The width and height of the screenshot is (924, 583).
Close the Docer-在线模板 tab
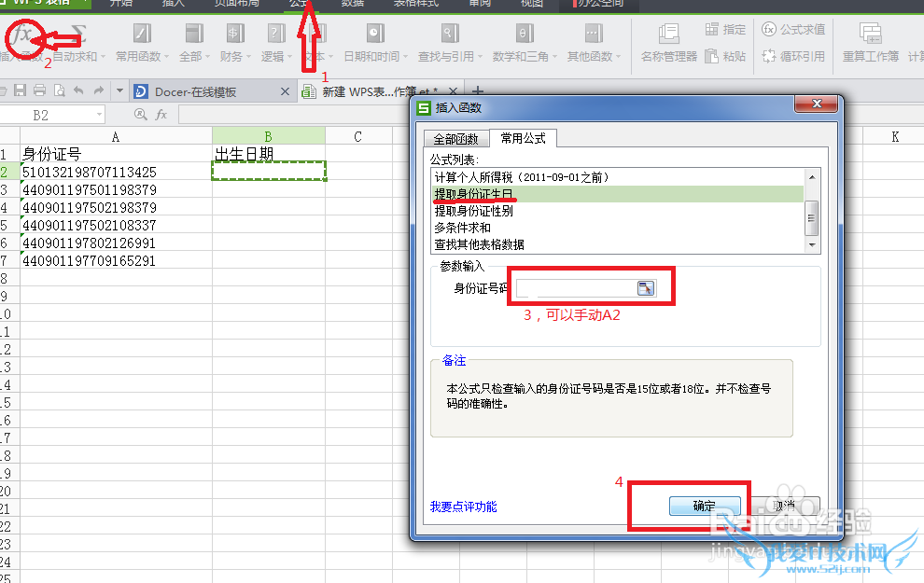click(x=286, y=91)
